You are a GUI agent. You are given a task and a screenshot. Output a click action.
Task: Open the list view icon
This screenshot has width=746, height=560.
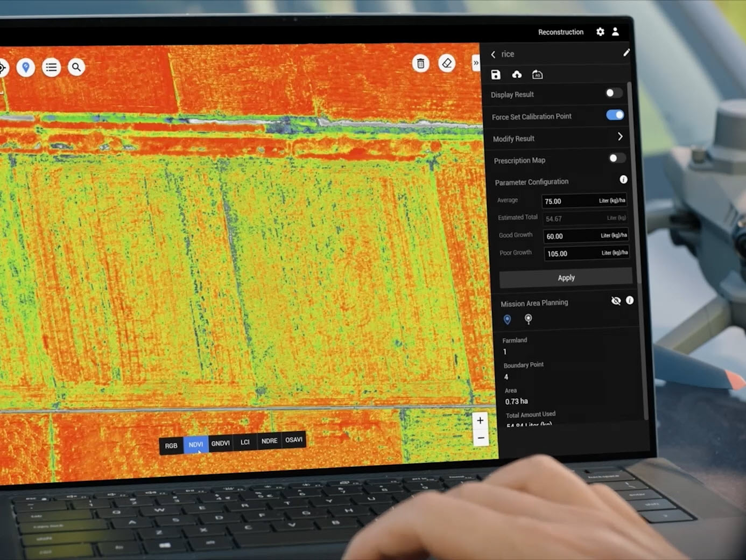pyautogui.click(x=51, y=67)
